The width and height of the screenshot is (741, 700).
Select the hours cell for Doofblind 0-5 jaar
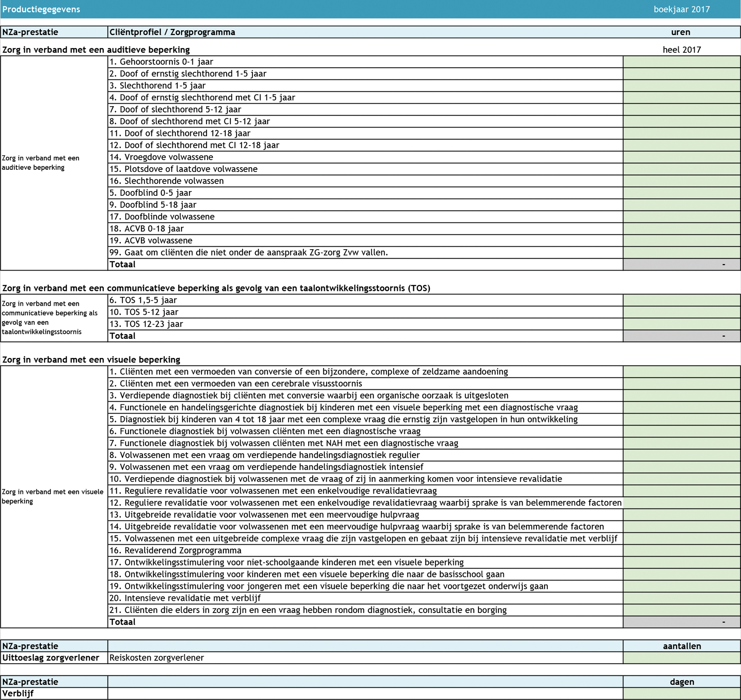point(681,193)
